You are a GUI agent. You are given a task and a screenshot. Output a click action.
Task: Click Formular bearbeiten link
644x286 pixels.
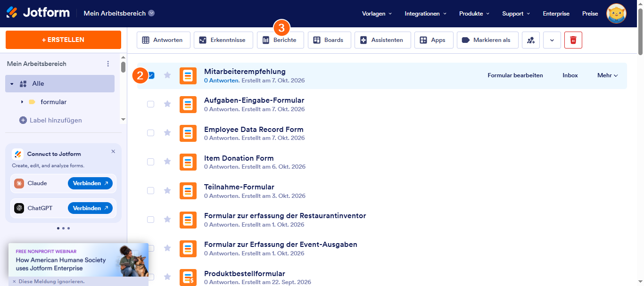515,75
